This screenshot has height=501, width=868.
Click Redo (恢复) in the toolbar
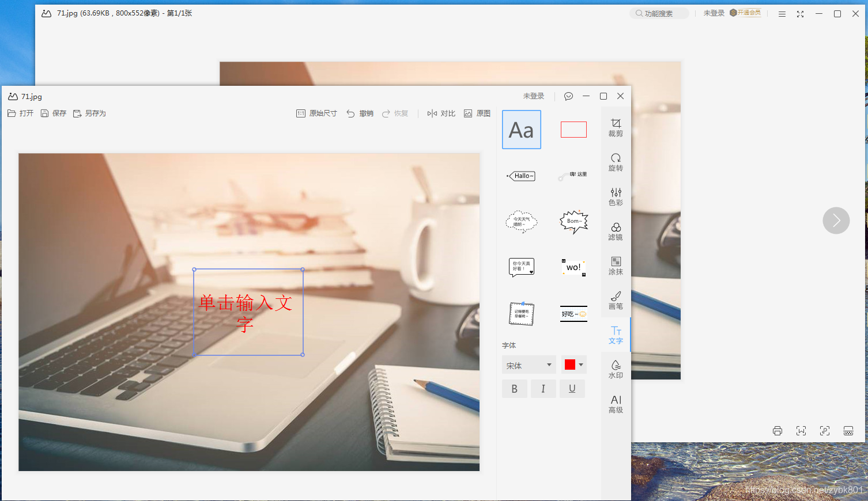[x=395, y=113]
